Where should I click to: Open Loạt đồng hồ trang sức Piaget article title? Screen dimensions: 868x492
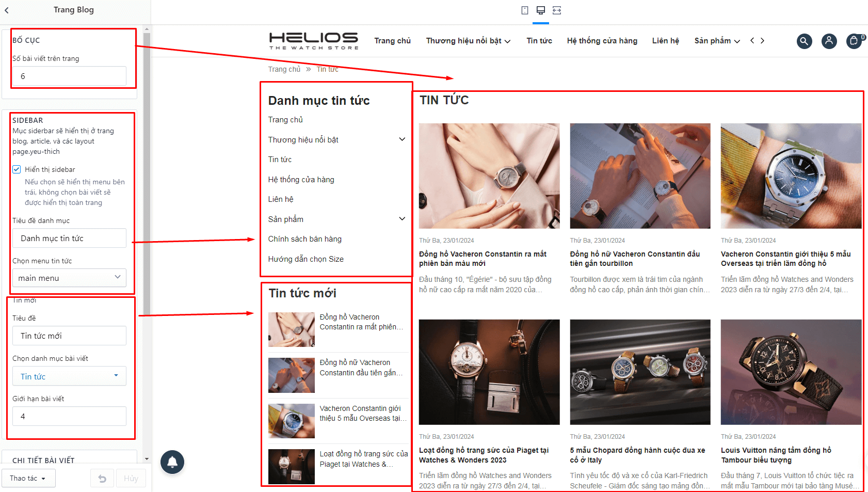(x=484, y=455)
